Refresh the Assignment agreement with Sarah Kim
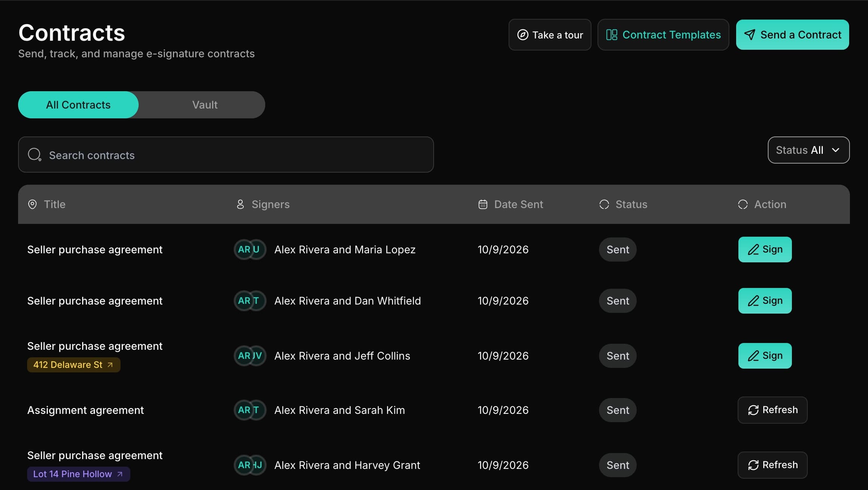Image resolution: width=868 pixels, height=490 pixels. click(773, 410)
